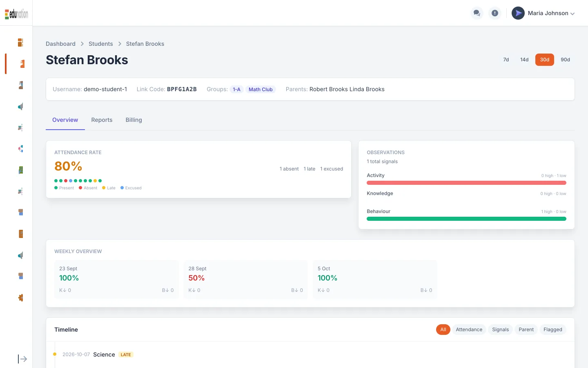Open the 5 Oct weekly card
The width and height of the screenshot is (588, 368).
click(x=375, y=279)
